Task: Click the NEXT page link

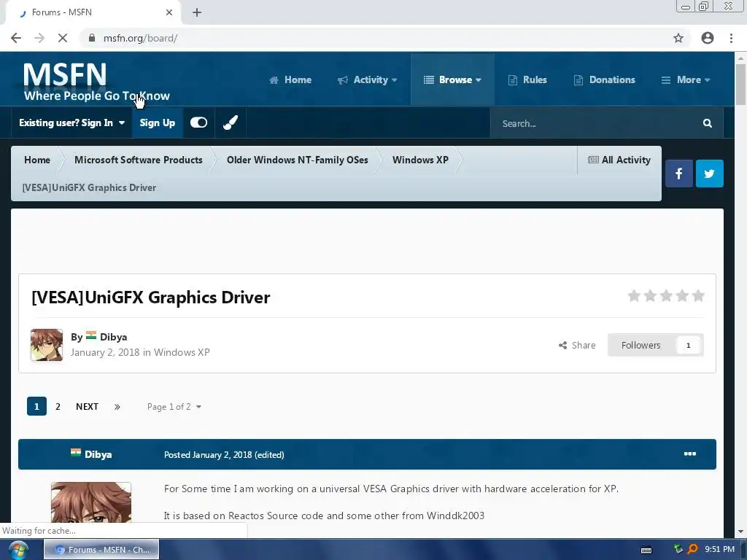Action: tap(88, 407)
